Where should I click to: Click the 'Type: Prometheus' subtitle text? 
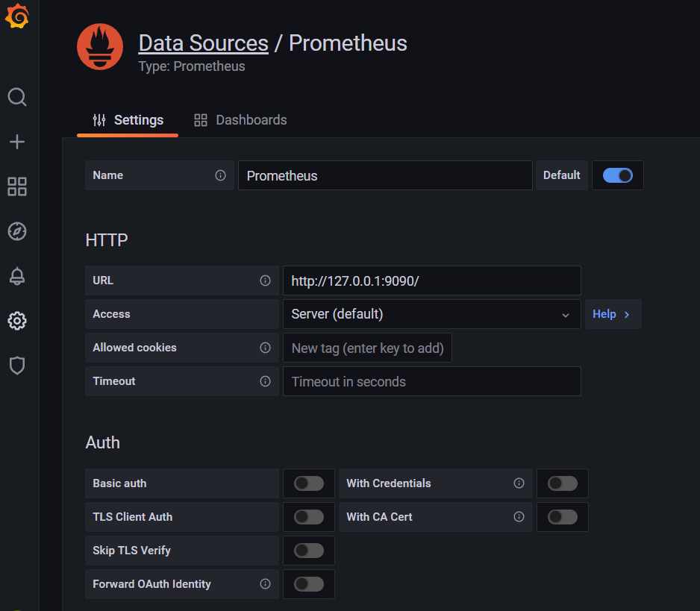[192, 66]
